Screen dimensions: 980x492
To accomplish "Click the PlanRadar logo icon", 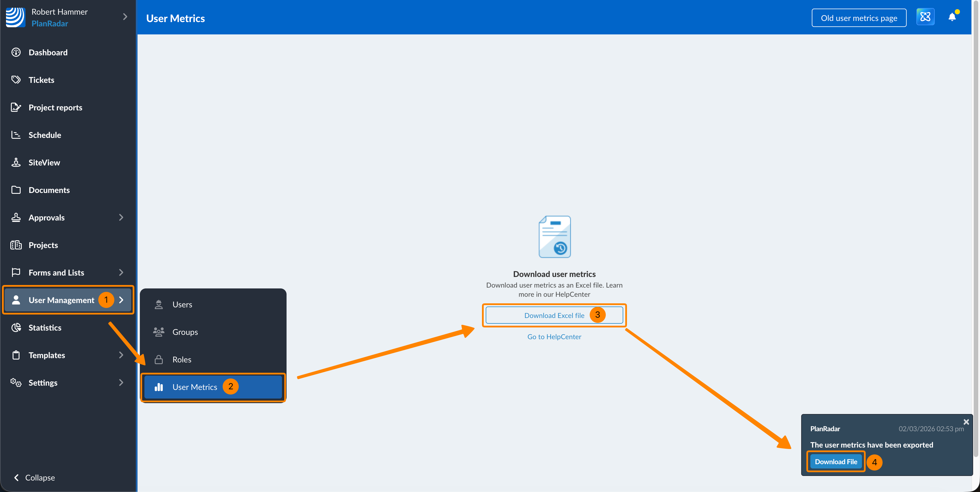I will click(x=15, y=17).
